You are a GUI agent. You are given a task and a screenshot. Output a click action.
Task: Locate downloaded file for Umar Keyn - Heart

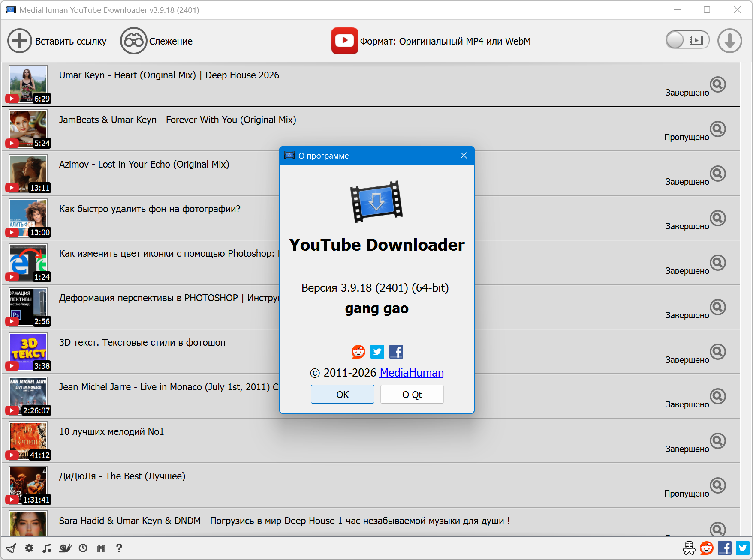(x=717, y=84)
